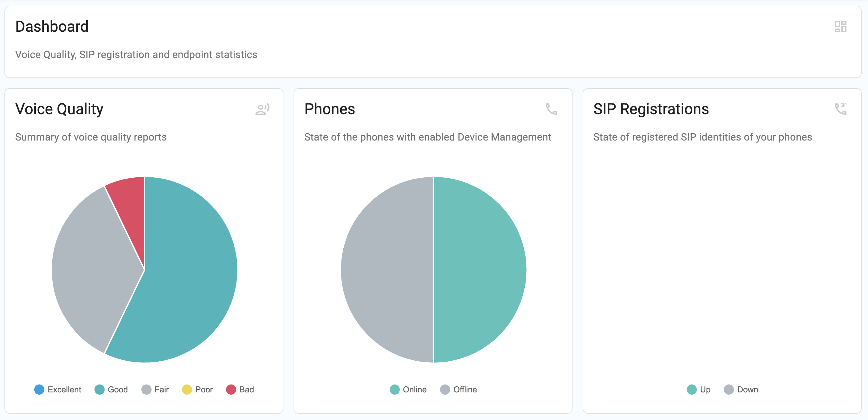Open the Voice Quality card title

(59, 109)
